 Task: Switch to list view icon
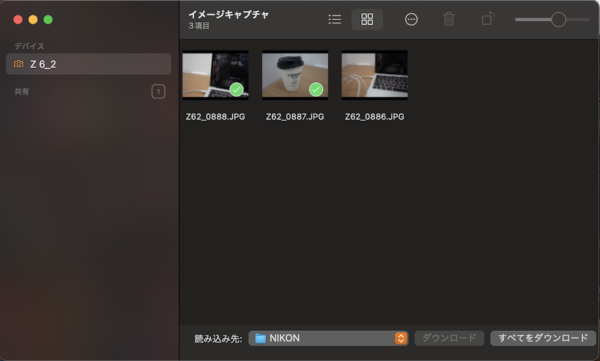pyautogui.click(x=334, y=20)
